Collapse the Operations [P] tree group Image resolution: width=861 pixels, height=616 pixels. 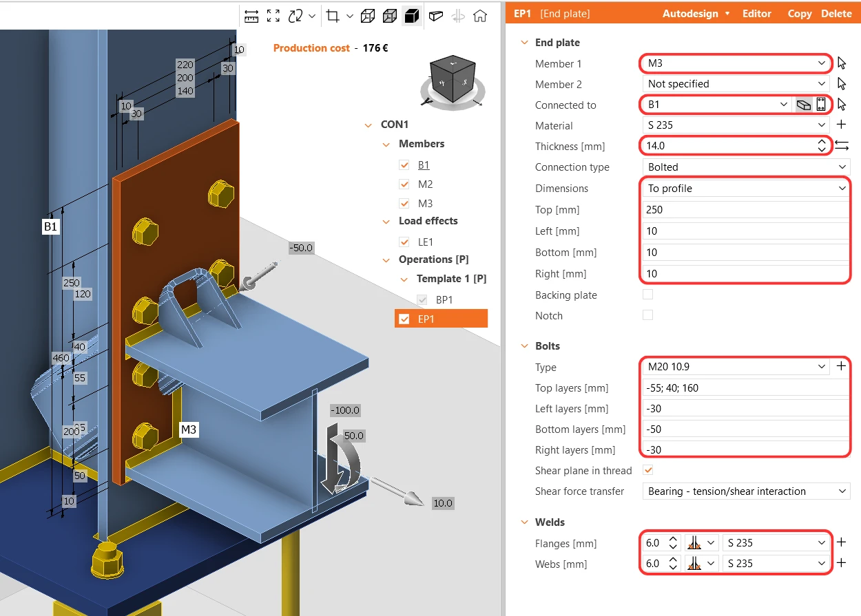pyautogui.click(x=386, y=260)
